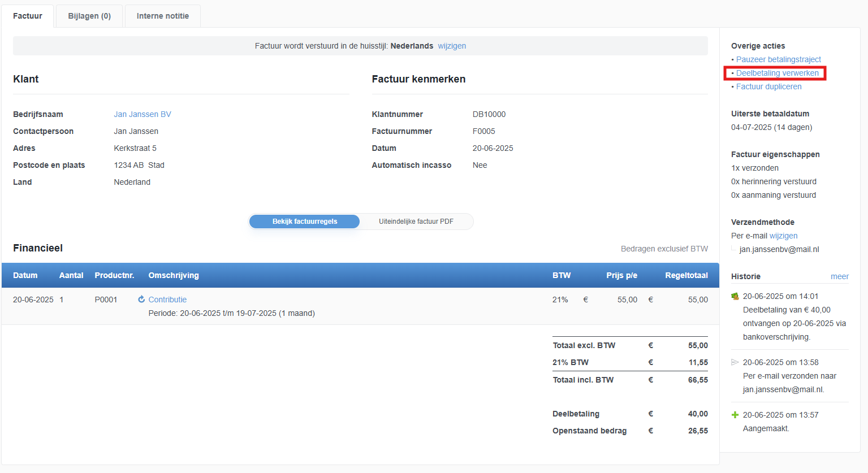Choose Factuur dupliceren
Screen dimensions: 868x473
pyautogui.click(x=768, y=86)
